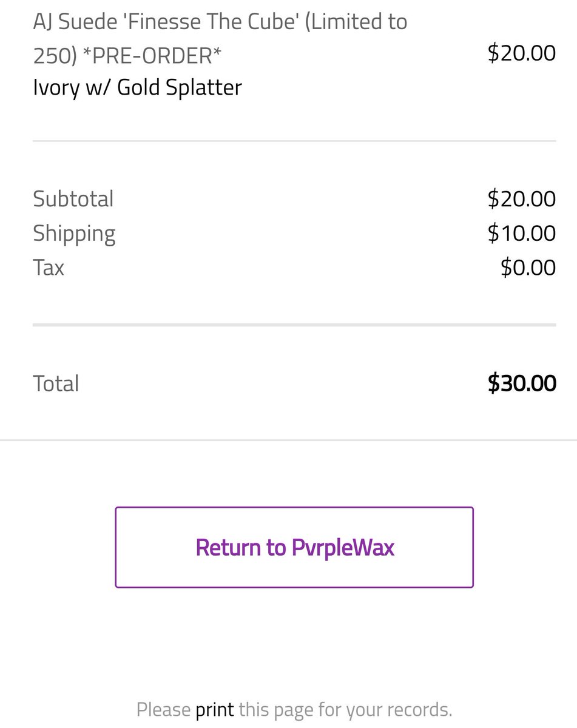This screenshot has width=577, height=728.
Task: Click the Return to PvrpleWax button
Action: [294, 547]
